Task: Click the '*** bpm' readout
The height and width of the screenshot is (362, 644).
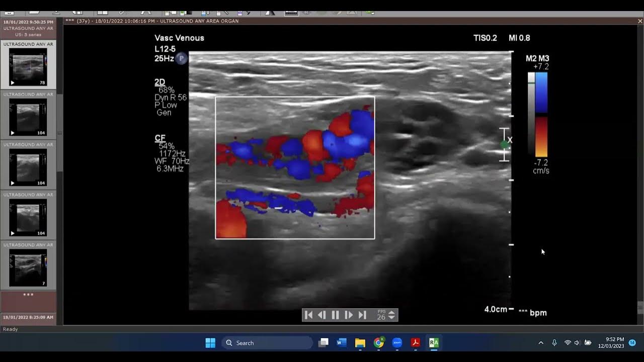Action: click(x=532, y=313)
